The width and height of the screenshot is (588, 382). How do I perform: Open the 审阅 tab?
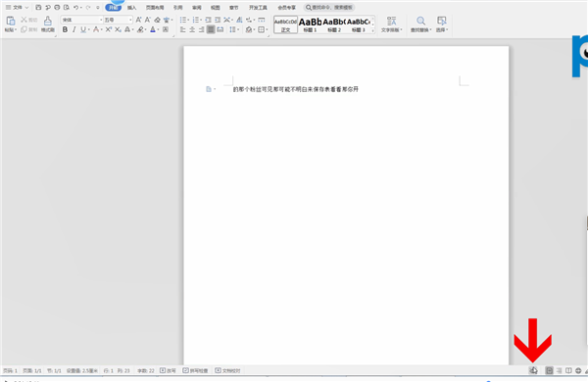[197, 8]
